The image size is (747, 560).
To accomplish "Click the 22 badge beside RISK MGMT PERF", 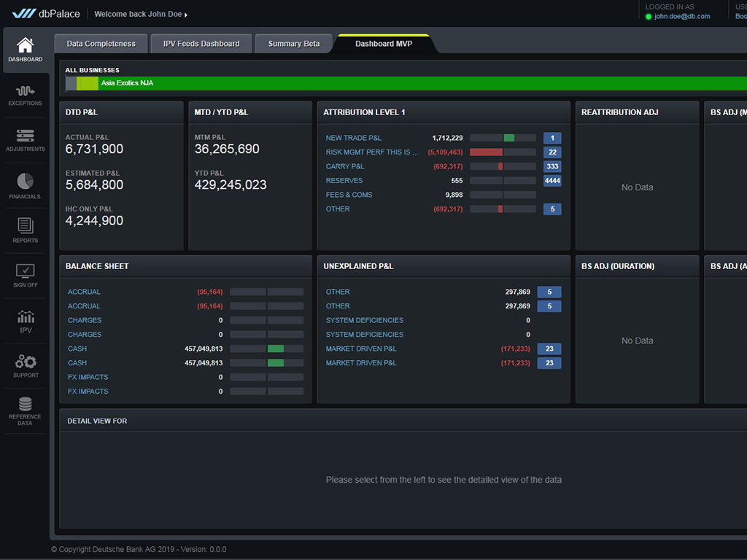I will pyautogui.click(x=551, y=152).
